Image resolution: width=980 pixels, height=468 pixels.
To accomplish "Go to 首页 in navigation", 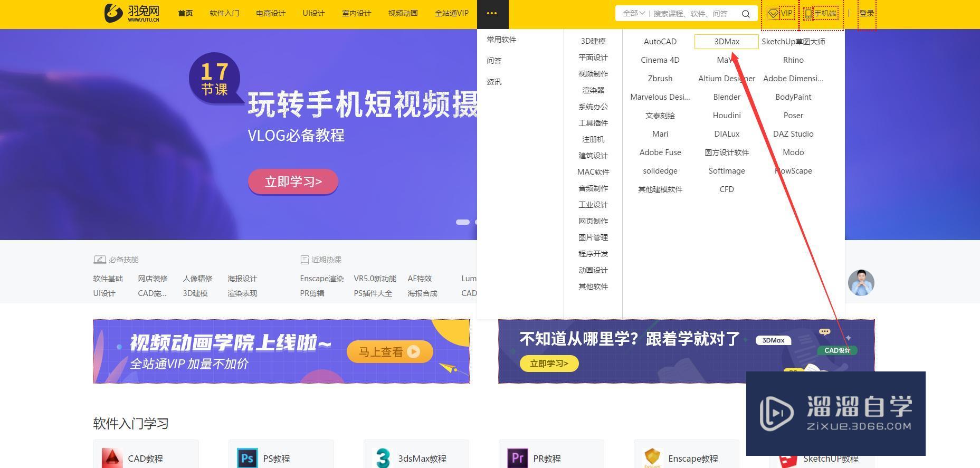I will coord(185,13).
